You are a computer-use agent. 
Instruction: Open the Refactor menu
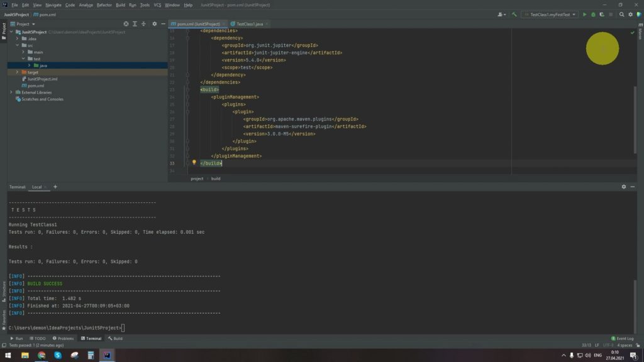[x=104, y=5]
